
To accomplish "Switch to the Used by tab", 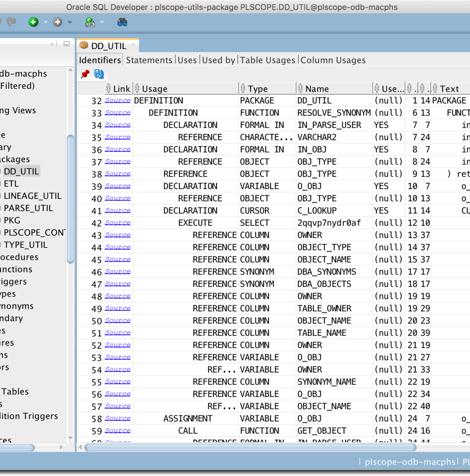I will coord(218,60).
